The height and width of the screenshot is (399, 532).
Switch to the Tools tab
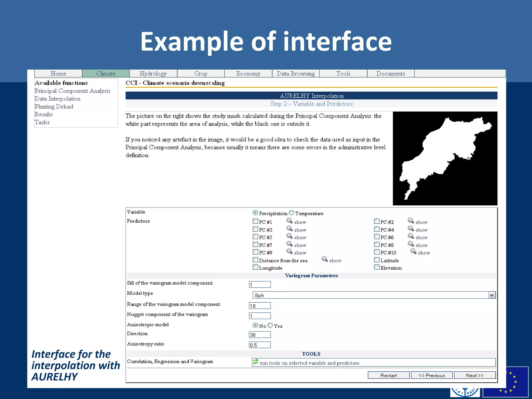pos(343,74)
